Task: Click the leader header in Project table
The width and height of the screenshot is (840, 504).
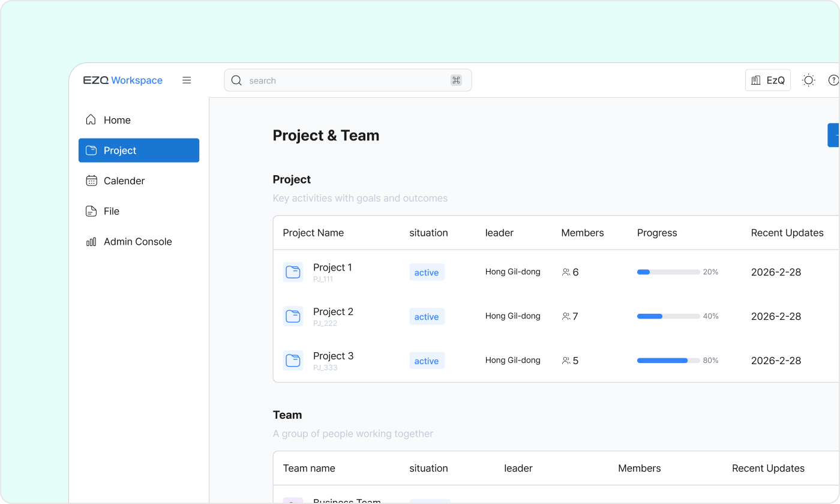Action: tap(499, 233)
